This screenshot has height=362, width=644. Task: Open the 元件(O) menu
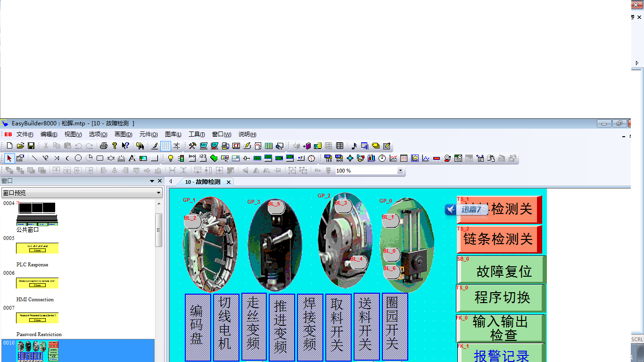tap(148, 134)
